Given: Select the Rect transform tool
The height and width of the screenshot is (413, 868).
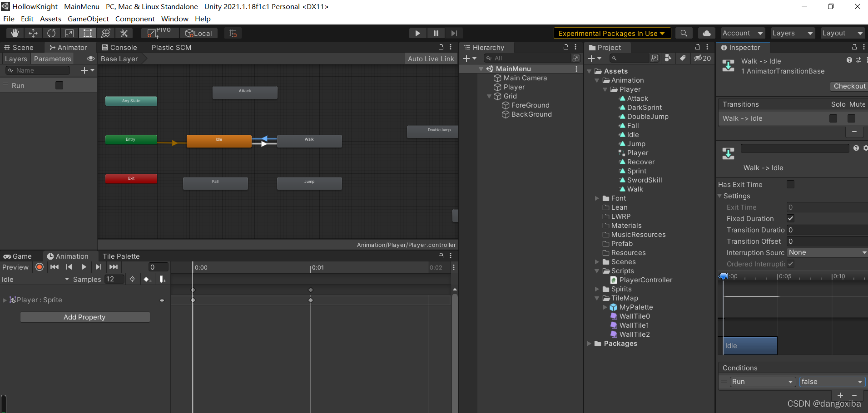Looking at the screenshot, I should click(87, 33).
